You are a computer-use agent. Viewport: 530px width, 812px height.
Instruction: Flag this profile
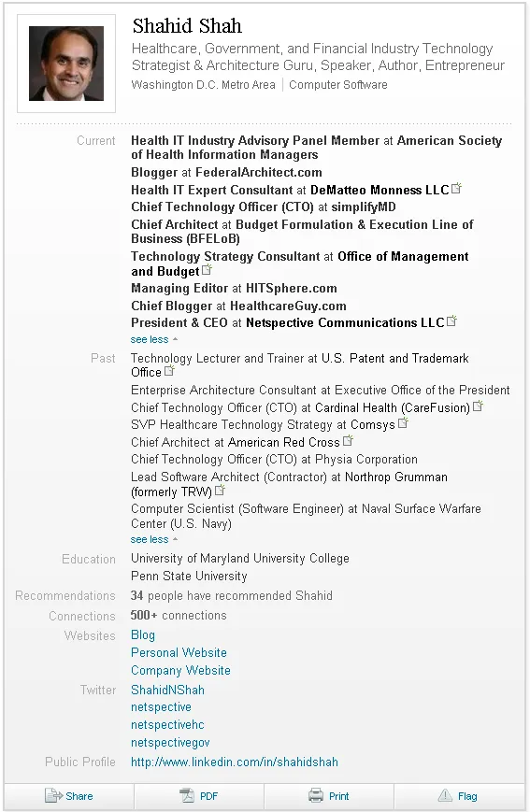click(457, 796)
